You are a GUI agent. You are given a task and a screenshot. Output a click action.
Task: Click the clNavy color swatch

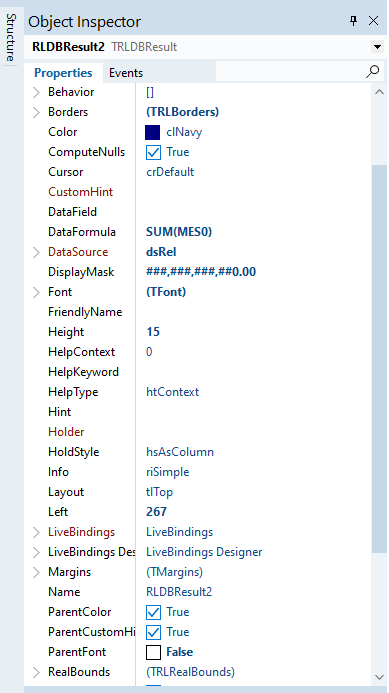(x=153, y=133)
